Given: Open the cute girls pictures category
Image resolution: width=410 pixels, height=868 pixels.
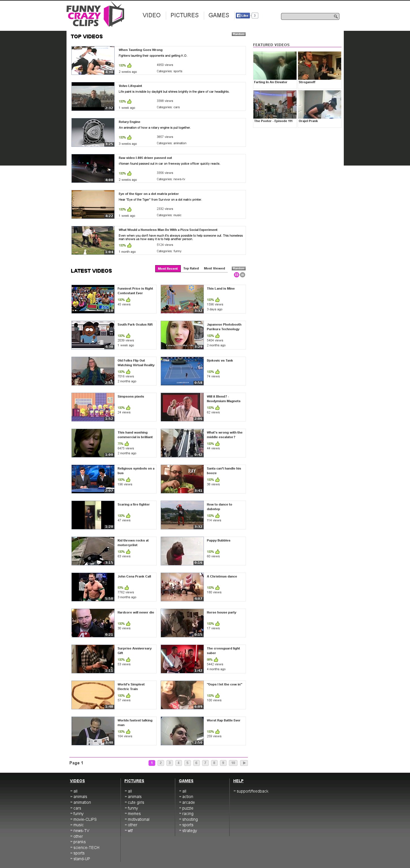Looking at the screenshot, I should coord(136,802).
